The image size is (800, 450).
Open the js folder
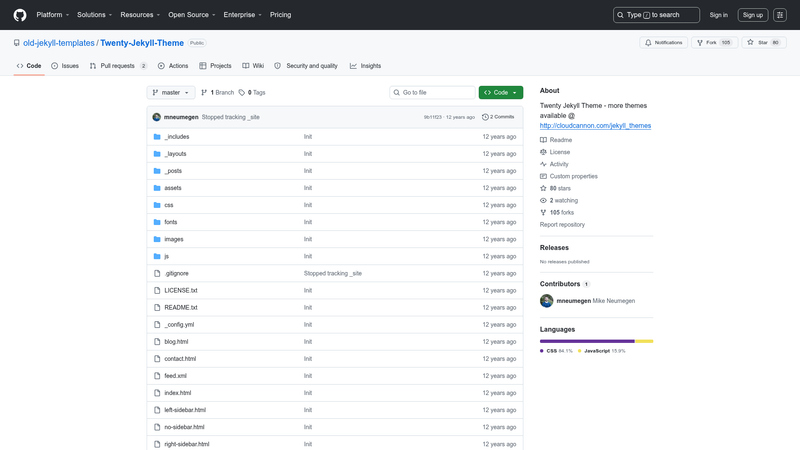[167, 256]
